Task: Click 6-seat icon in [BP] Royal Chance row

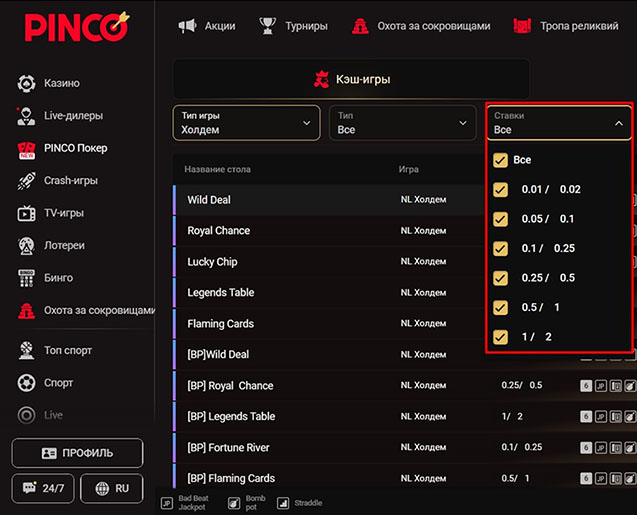Action: pyautogui.click(x=586, y=385)
